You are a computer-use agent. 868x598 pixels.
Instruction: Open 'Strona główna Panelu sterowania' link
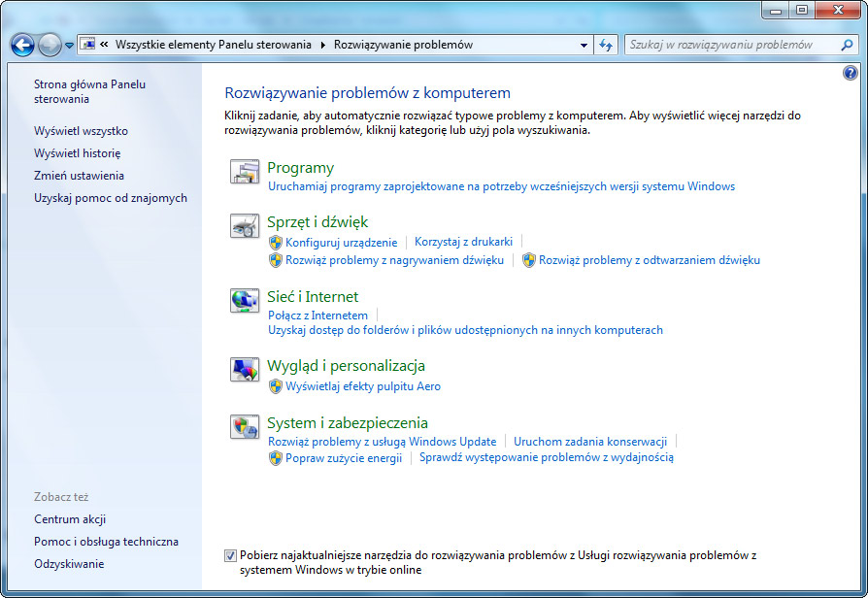pyautogui.click(x=89, y=91)
